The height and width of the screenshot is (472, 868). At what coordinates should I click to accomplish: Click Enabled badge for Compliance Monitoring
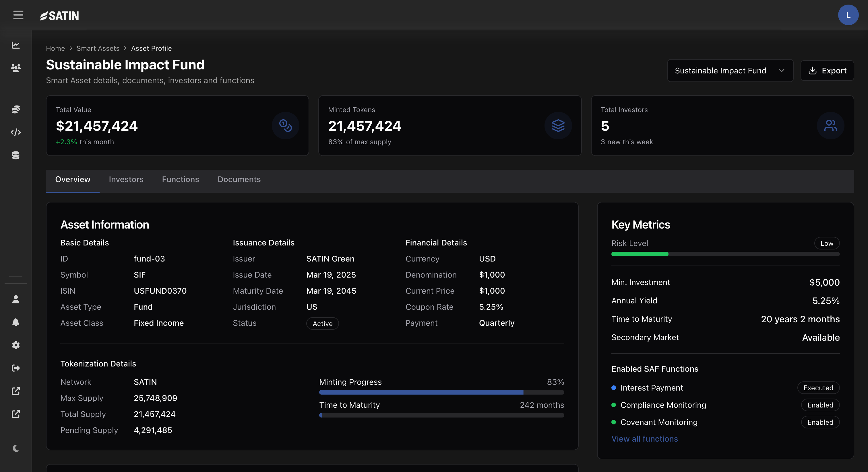click(820, 405)
